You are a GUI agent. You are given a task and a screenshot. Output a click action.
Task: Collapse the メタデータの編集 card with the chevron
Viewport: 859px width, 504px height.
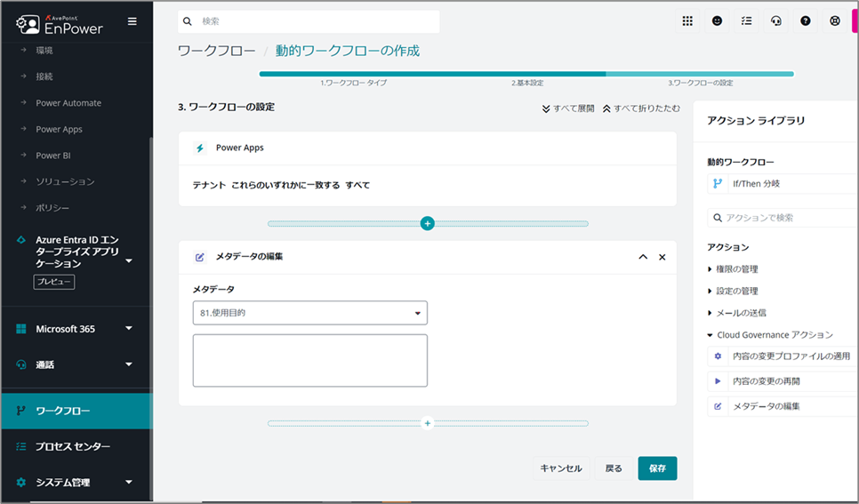(x=643, y=257)
